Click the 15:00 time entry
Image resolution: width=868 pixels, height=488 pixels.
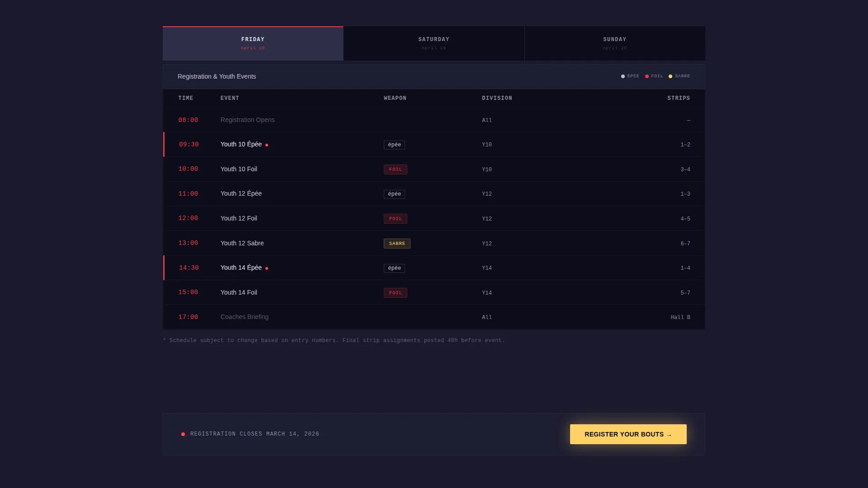tap(188, 292)
